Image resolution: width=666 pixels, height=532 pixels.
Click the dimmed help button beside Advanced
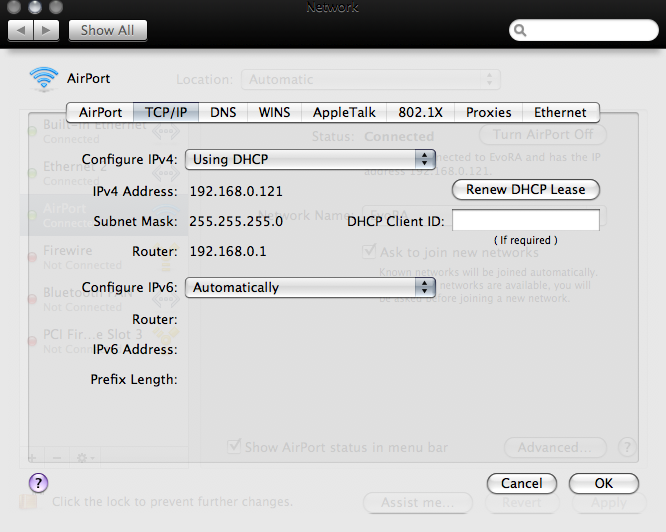pos(627,447)
